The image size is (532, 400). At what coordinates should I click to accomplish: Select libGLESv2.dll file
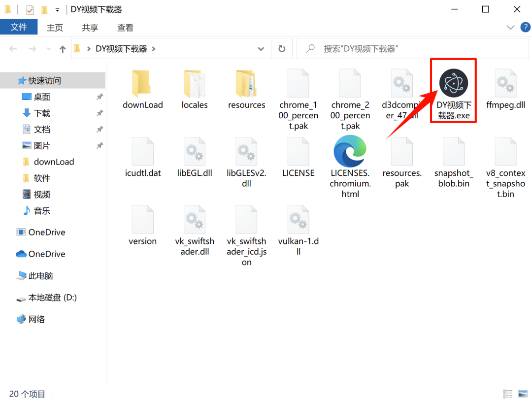click(246, 163)
